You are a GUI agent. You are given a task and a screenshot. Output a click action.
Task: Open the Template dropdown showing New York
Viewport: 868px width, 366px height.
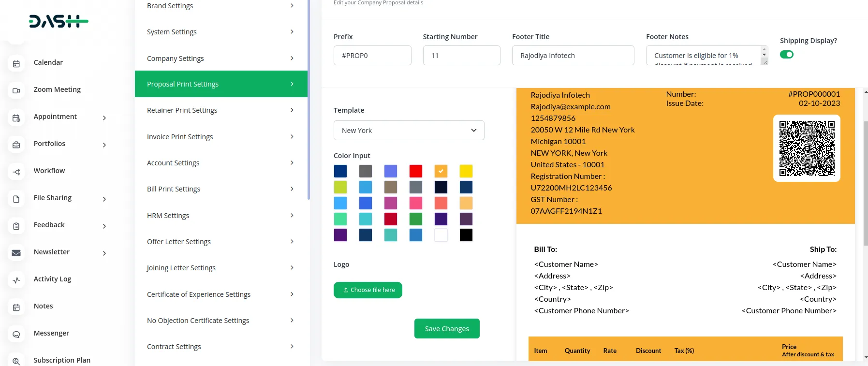[x=409, y=131]
